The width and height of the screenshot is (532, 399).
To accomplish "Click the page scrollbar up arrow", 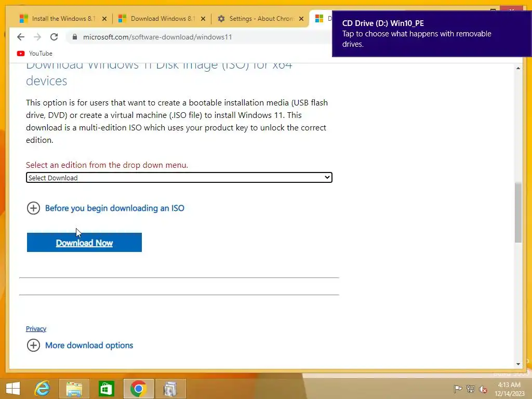I will pyautogui.click(x=518, y=68).
